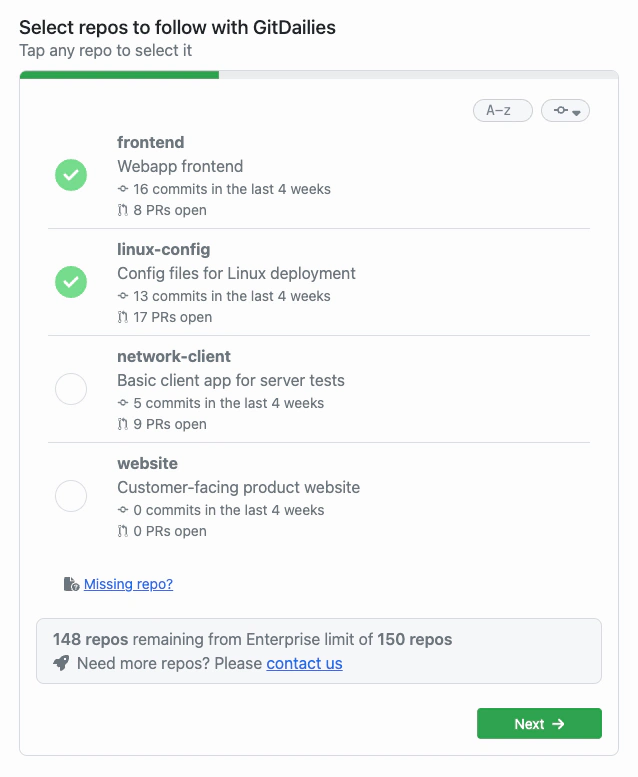The height and width of the screenshot is (777, 638).
Task: Open the Missing repo? link
Action: pyautogui.click(x=128, y=584)
